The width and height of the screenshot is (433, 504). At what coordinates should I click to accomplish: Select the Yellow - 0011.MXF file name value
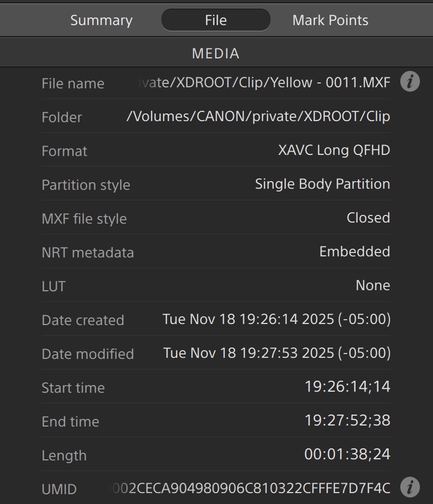coord(264,83)
